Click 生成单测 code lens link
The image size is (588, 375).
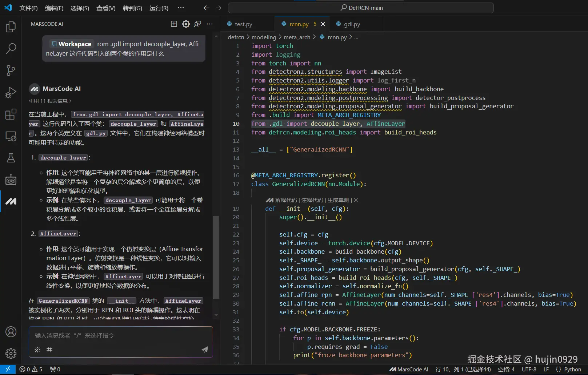coord(338,200)
